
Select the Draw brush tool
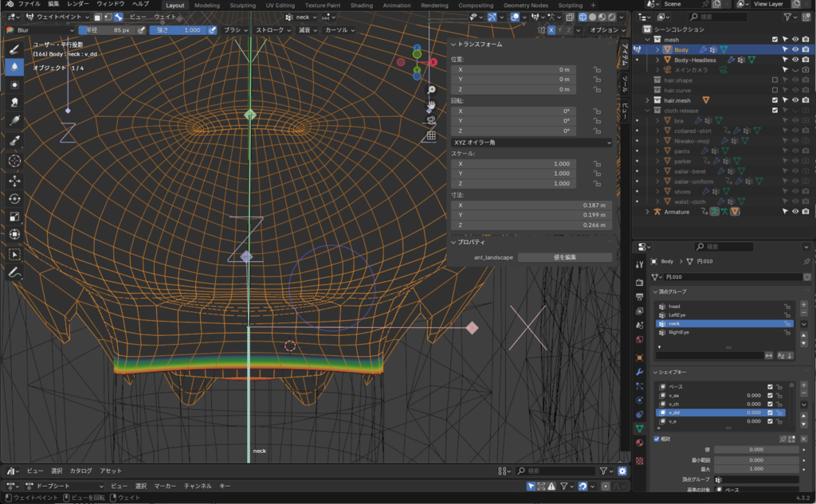tap(14, 49)
